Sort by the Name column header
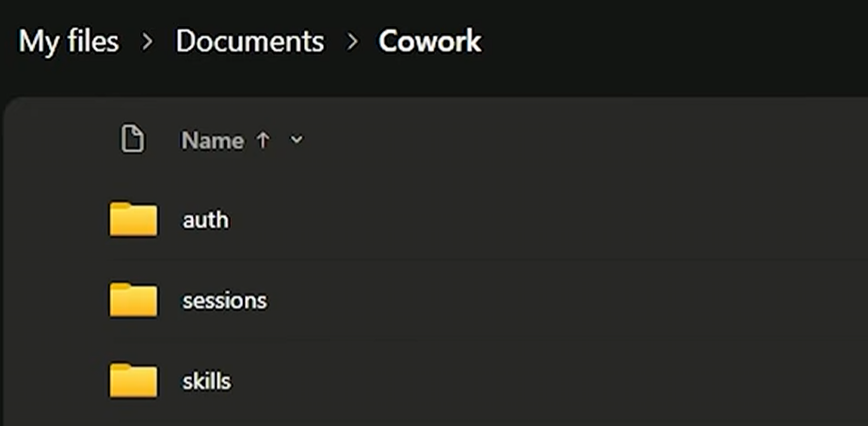Viewport: 868px width, 426px height. pos(213,140)
